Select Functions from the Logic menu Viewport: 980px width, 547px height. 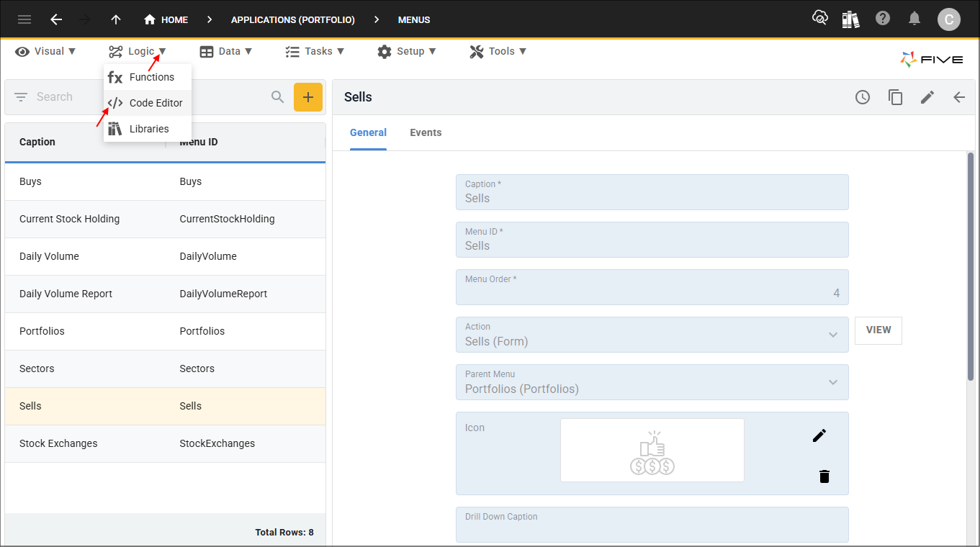pos(150,76)
